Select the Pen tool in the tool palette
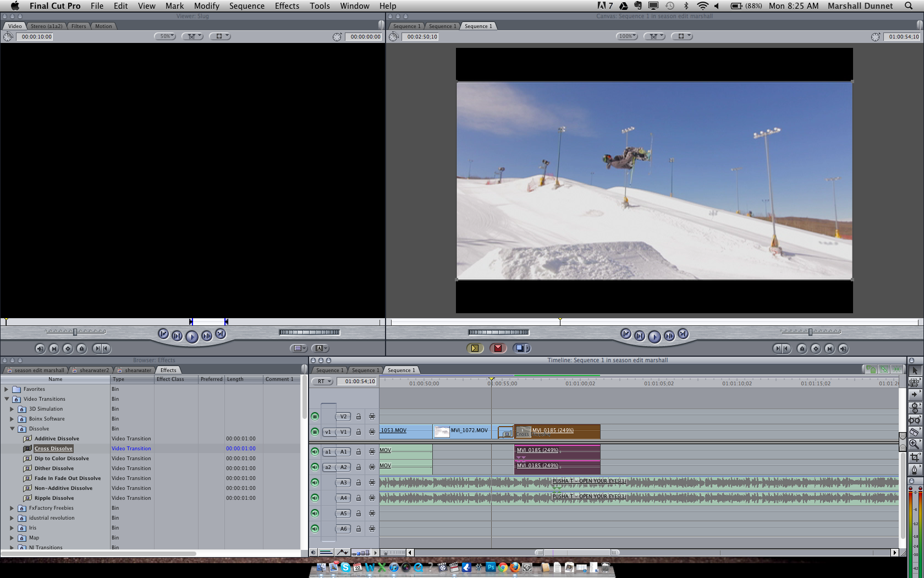 914,470
